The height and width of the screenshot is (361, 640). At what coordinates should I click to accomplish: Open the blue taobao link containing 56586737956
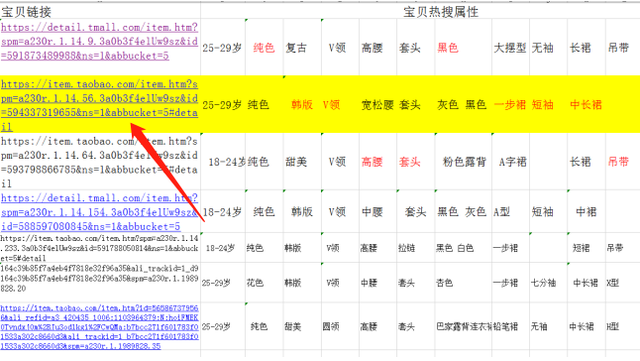click(x=99, y=327)
